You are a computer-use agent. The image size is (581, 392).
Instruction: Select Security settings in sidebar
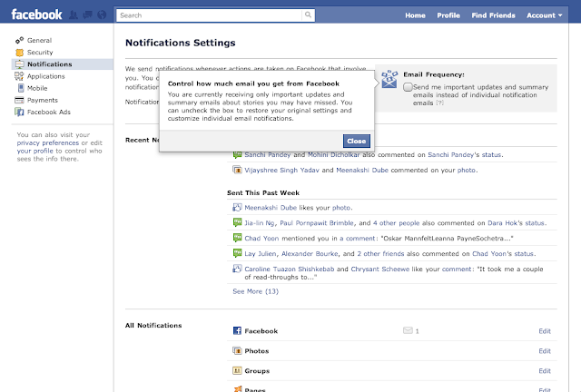40,53
